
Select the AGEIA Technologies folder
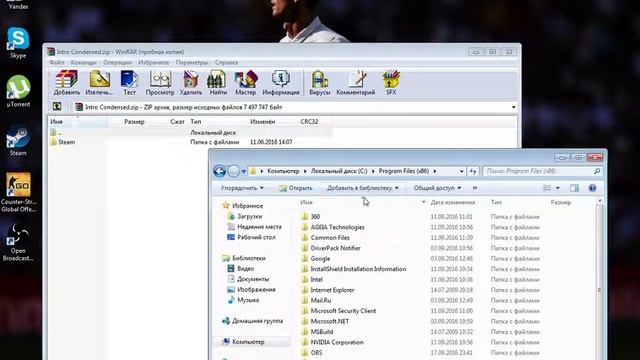(337, 227)
